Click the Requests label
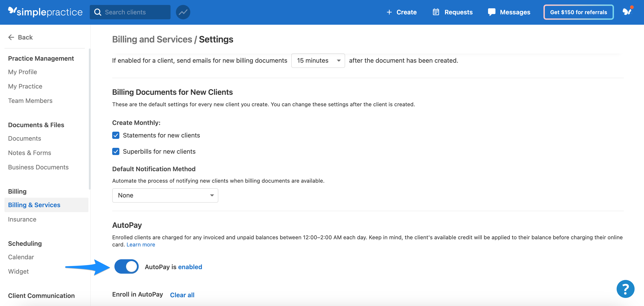The image size is (644, 306). point(458,12)
